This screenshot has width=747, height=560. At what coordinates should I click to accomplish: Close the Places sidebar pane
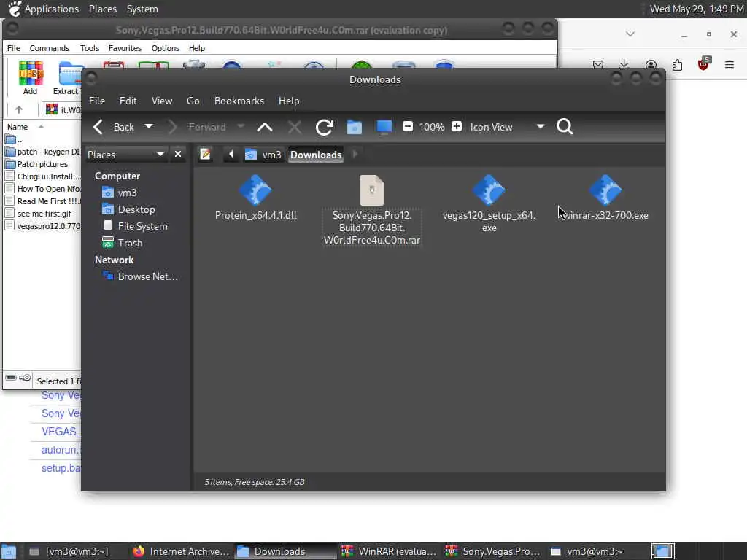(178, 155)
